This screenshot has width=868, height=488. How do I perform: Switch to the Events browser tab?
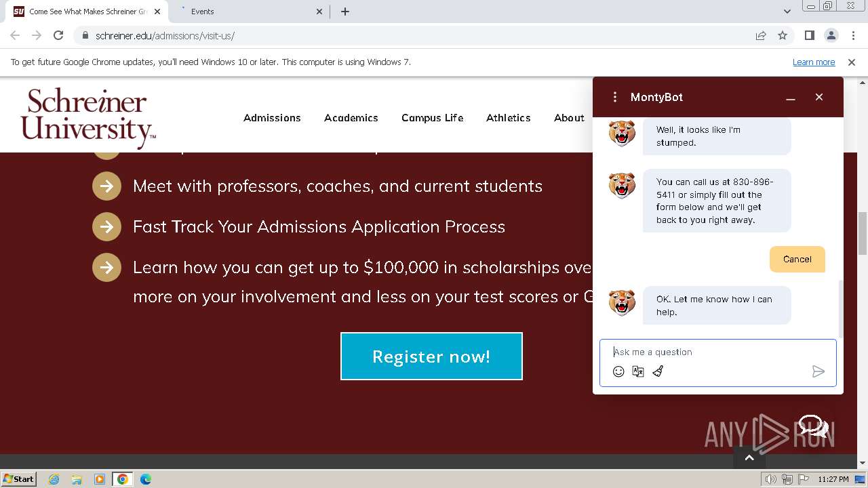pyautogui.click(x=251, y=12)
